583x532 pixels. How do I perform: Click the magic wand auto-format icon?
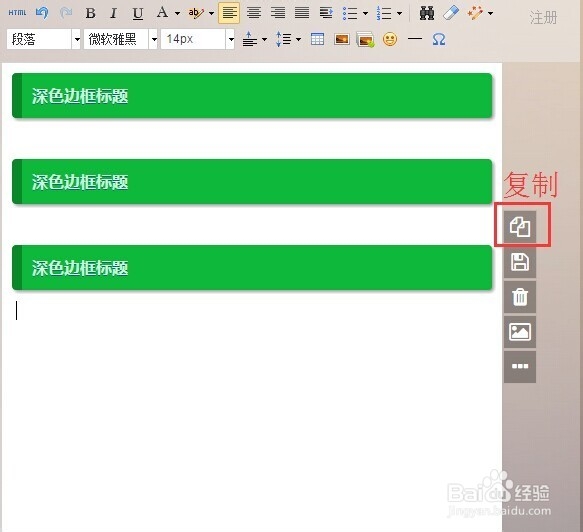tap(475, 13)
